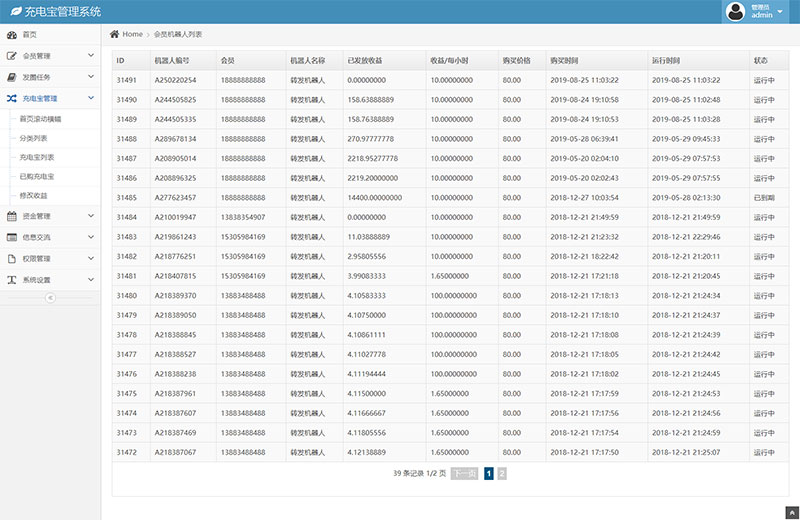Expand the 会员管理 menu chevron

[91, 56]
